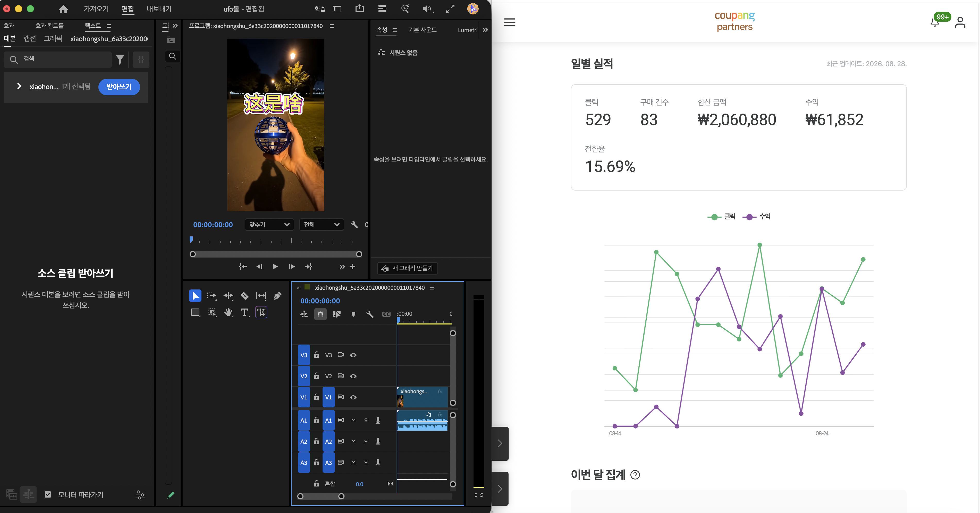This screenshot has width=980, height=513.
Task: Switch to 가져오기 tab in Premiere
Action: (96, 9)
